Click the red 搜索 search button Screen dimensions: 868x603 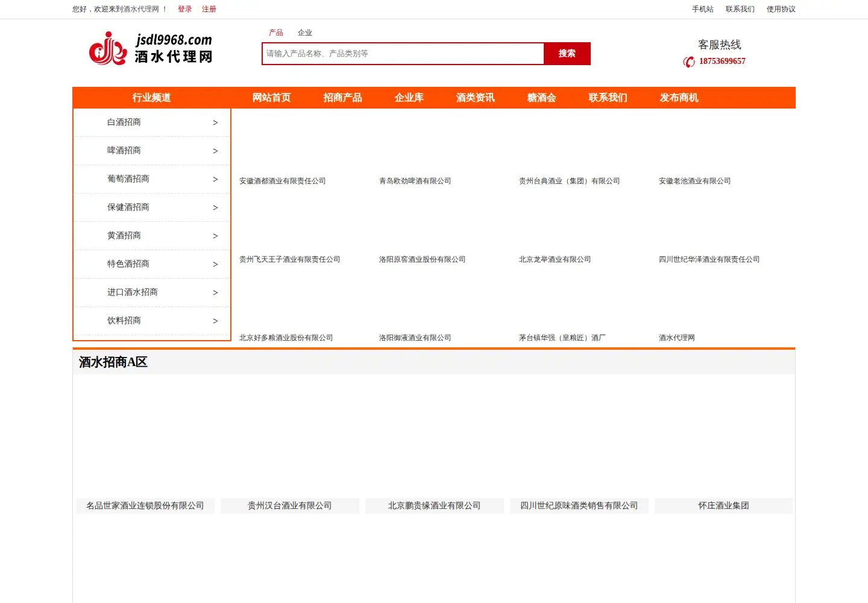567,54
